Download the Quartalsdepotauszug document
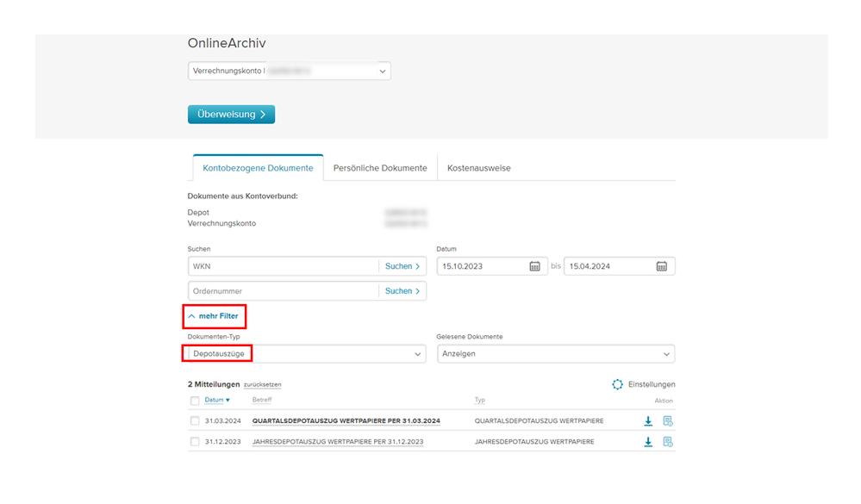861x504 pixels. (x=648, y=420)
